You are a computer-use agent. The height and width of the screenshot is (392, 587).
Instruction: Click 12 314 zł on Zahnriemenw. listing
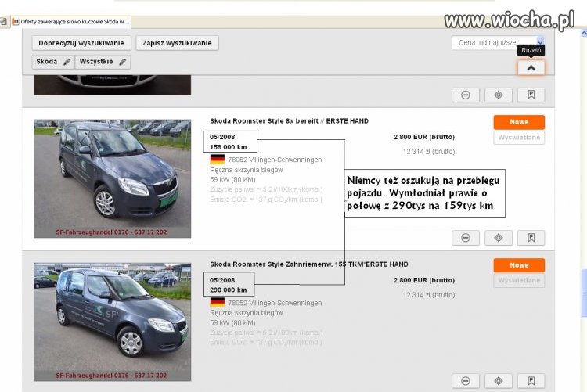(429, 295)
